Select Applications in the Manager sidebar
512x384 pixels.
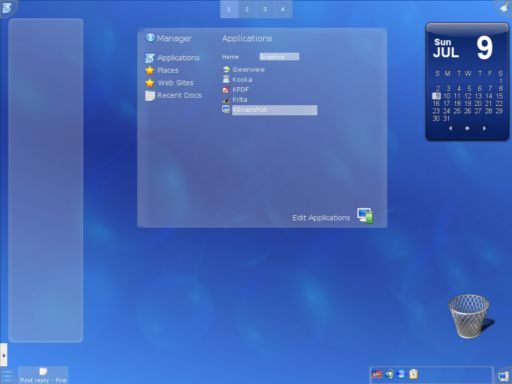[x=173, y=58]
